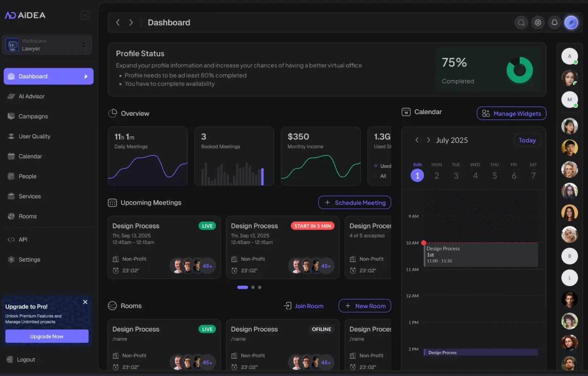Open the API section
The height and width of the screenshot is (376, 588).
[x=23, y=239]
